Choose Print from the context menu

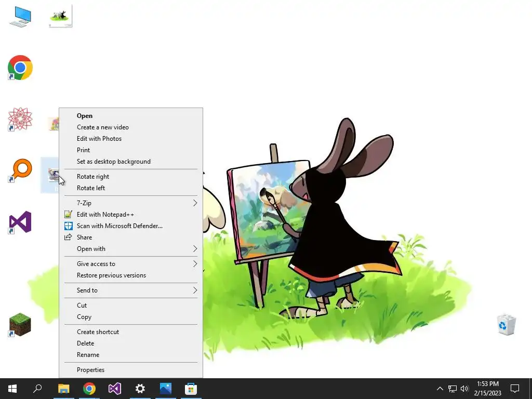click(x=130, y=150)
